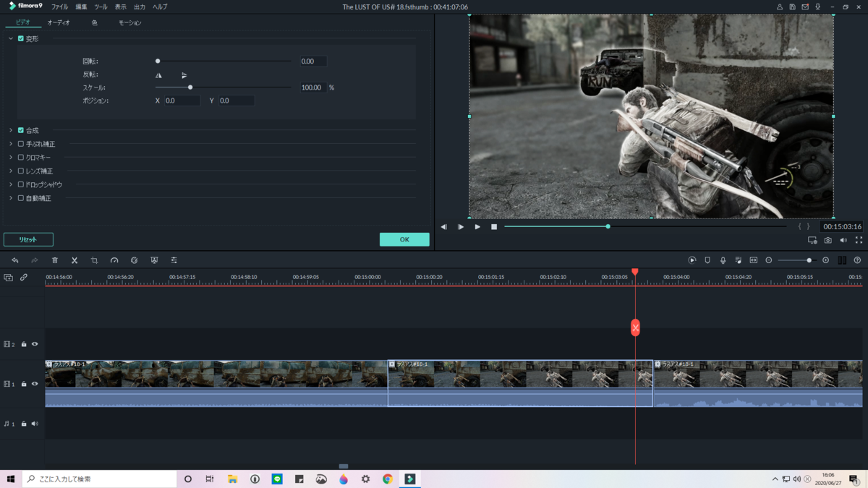Flip clip horizontally with mirror icon

(158, 75)
